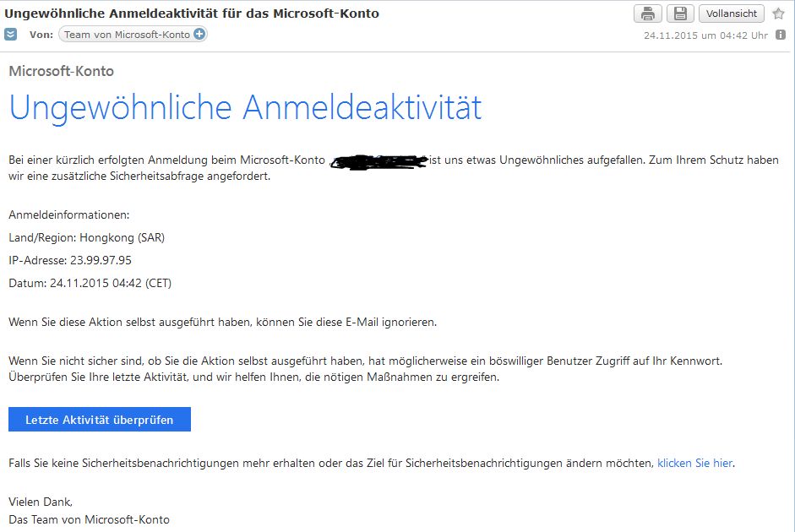
Task: Click the 'IP-Adresse: 23.99.97.95' line
Action: coord(70,260)
